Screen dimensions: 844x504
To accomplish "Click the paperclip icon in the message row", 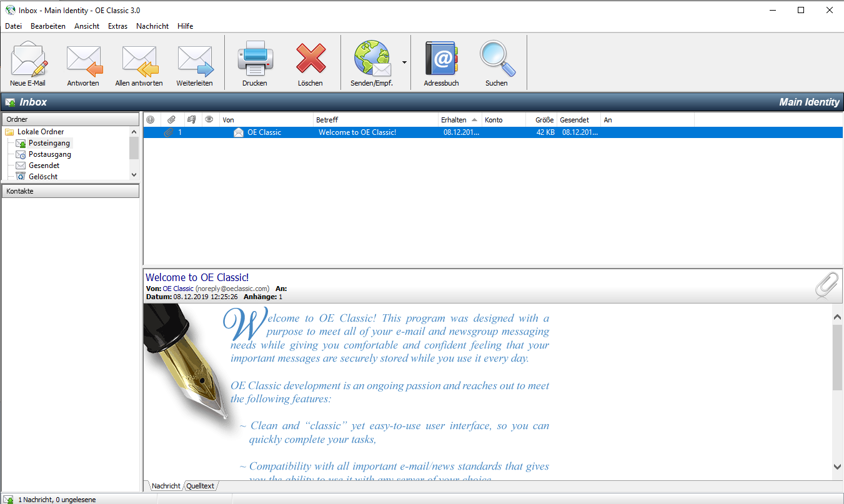I will (x=169, y=132).
